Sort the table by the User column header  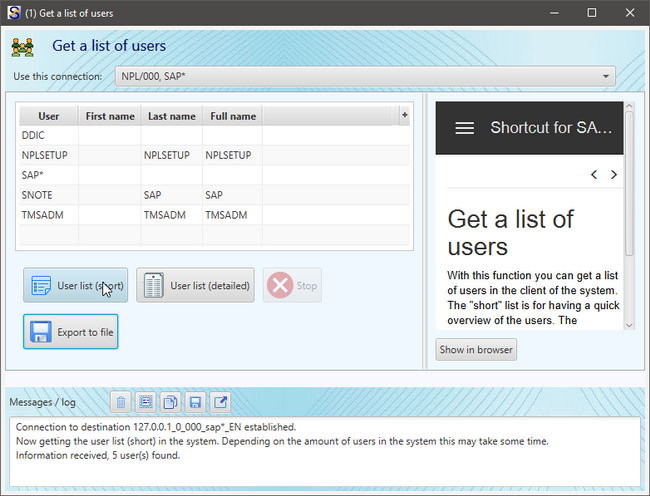pos(48,116)
